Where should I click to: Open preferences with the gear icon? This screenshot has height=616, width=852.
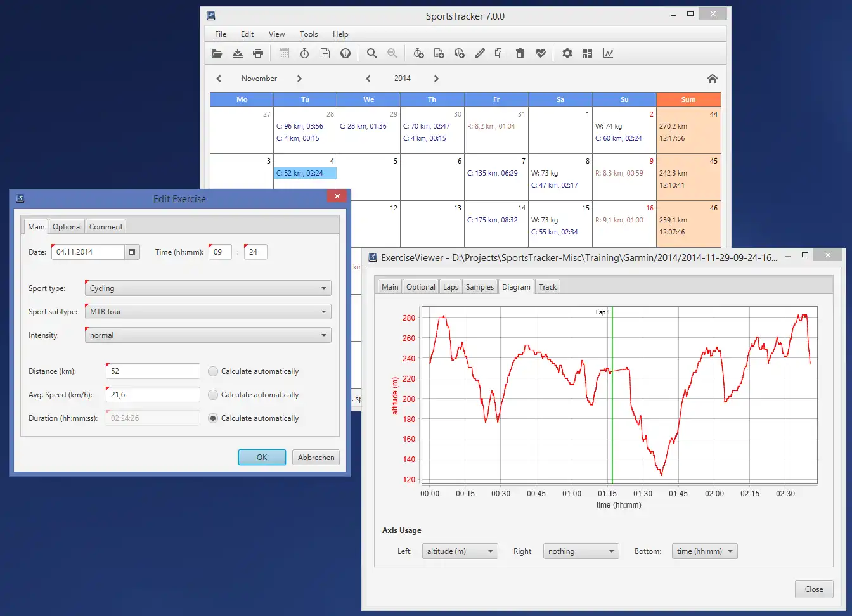[567, 54]
